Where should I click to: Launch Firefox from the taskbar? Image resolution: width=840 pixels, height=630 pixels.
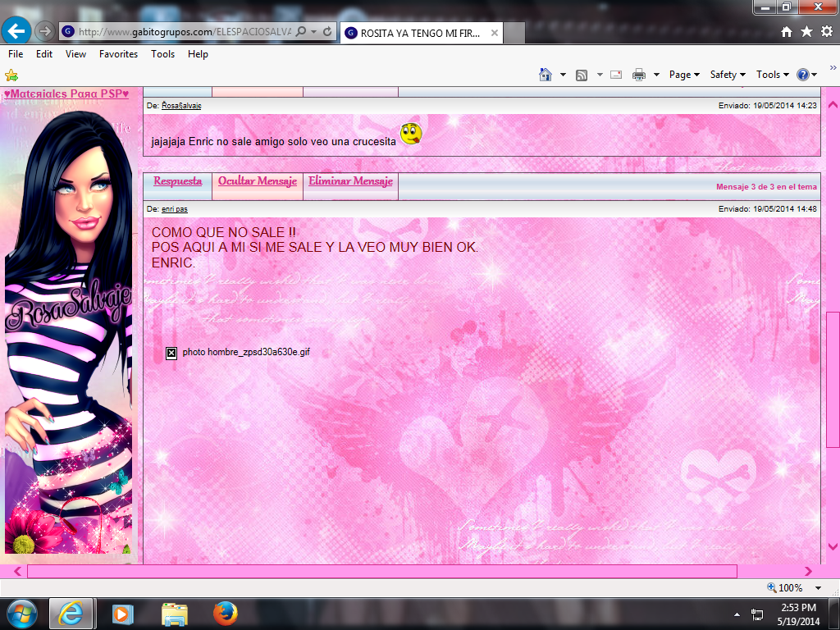[224, 613]
